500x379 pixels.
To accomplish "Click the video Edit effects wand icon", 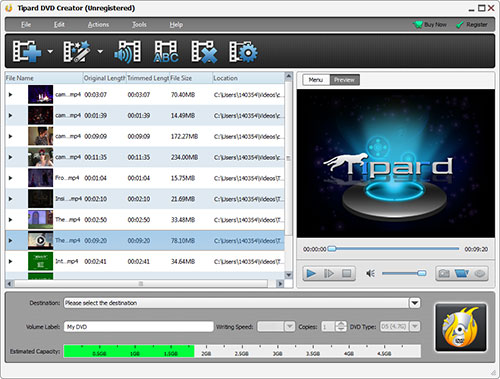I will 77,51.
